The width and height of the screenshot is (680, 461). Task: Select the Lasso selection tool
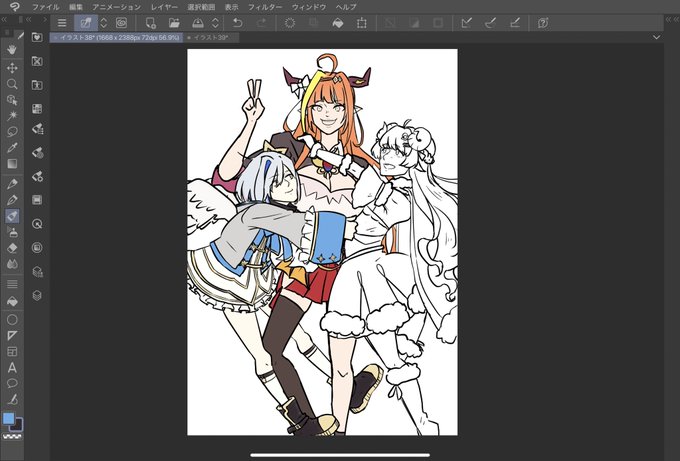point(12,131)
